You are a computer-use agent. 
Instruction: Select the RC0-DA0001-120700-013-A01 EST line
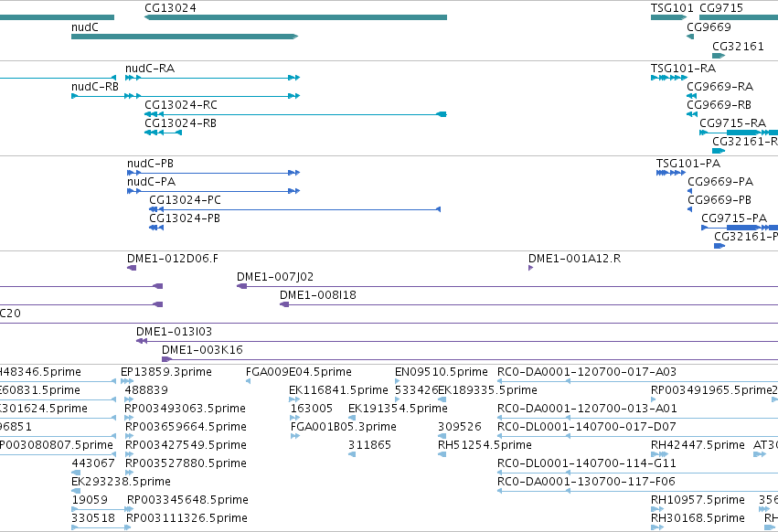637,418
